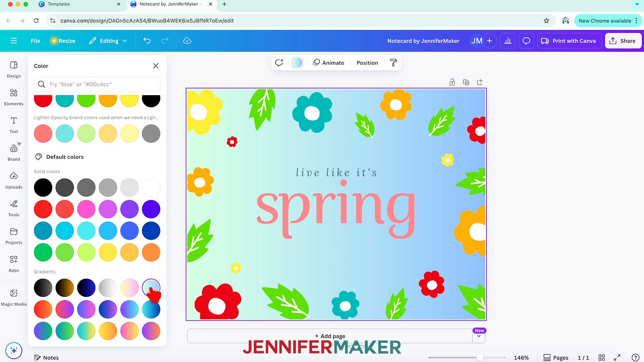Viewport: 644px width, 362px height.
Task: Click the Notecard by JenniferMaker title
Action: point(423,41)
